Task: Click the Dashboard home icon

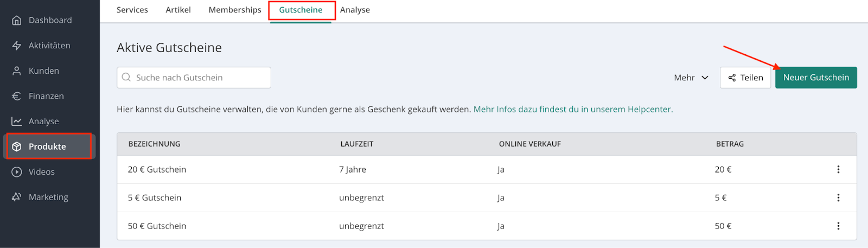Action: (x=17, y=21)
